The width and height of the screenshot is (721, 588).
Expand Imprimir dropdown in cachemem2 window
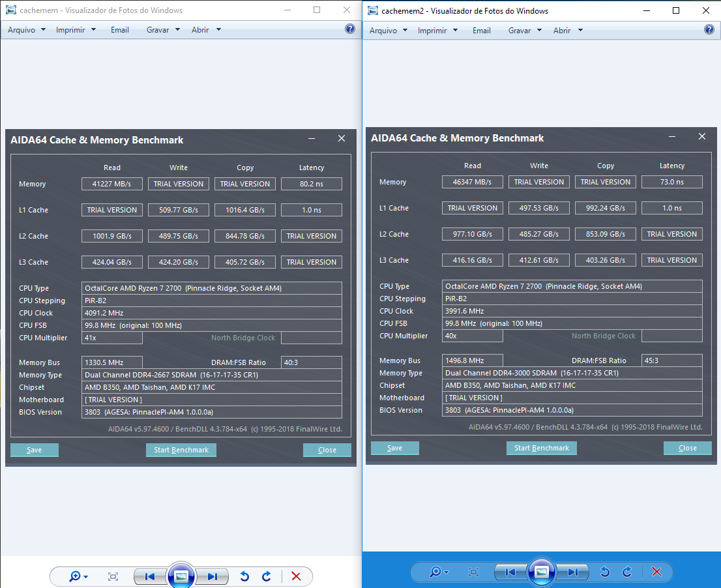click(438, 31)
